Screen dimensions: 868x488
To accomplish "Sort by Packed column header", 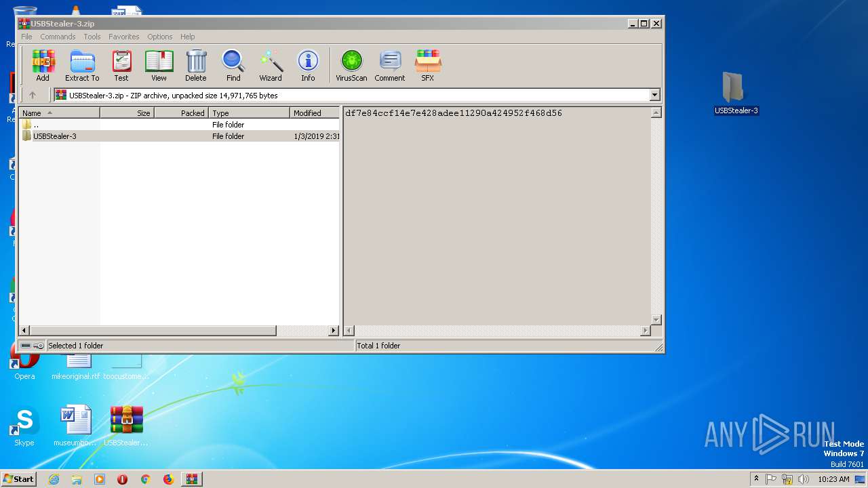I will 182,113.
